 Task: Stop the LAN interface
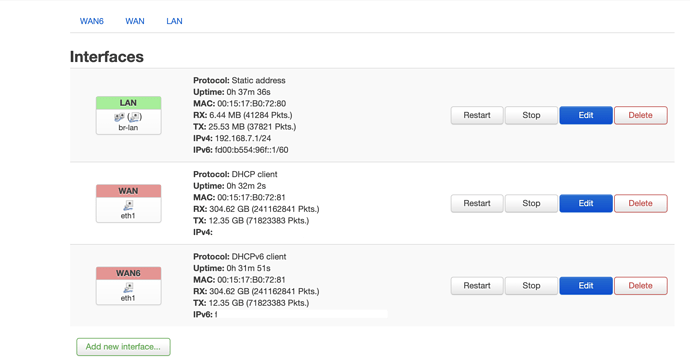(x=531, y=115)
